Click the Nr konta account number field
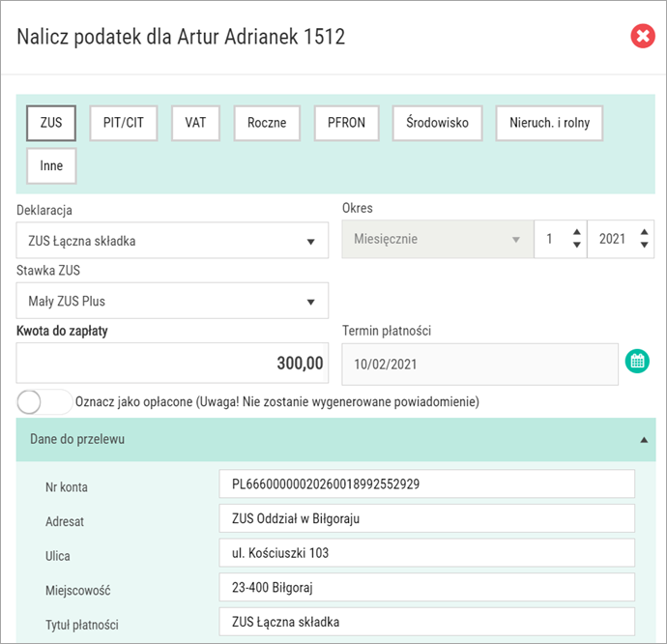 click(x=426, y=483)
